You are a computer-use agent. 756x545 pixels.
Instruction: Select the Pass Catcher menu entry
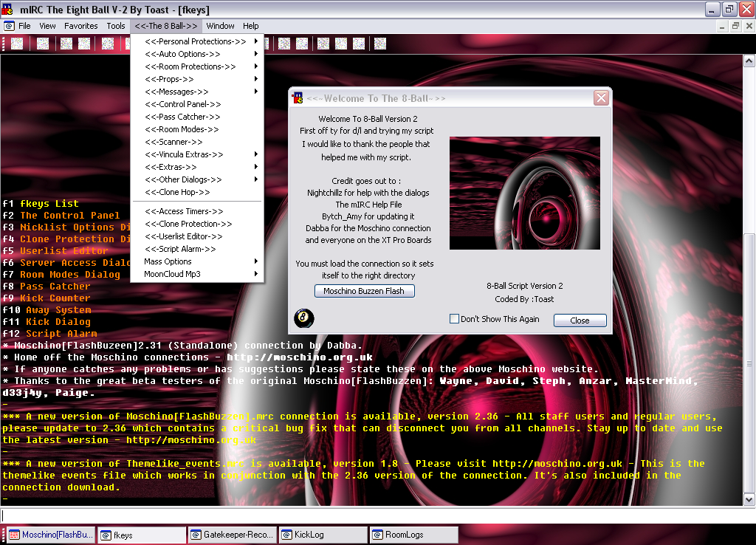click(x=197, y=117)
